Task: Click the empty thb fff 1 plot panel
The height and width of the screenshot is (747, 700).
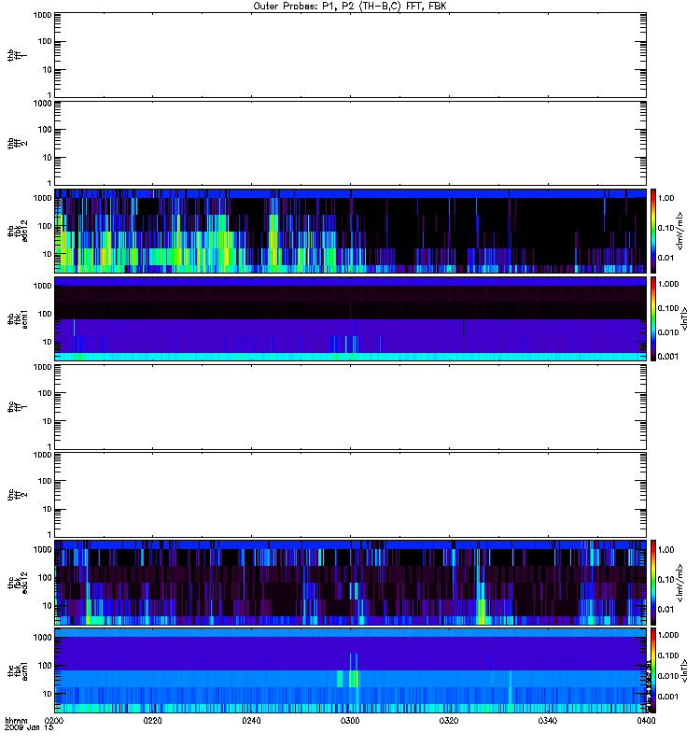Action: [350, 55]
